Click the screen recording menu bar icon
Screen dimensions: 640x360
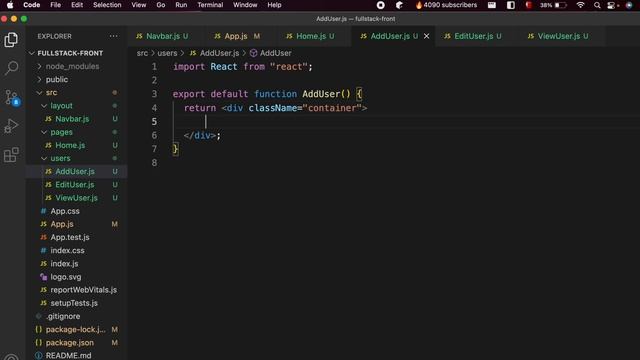(x=380, y=5)
